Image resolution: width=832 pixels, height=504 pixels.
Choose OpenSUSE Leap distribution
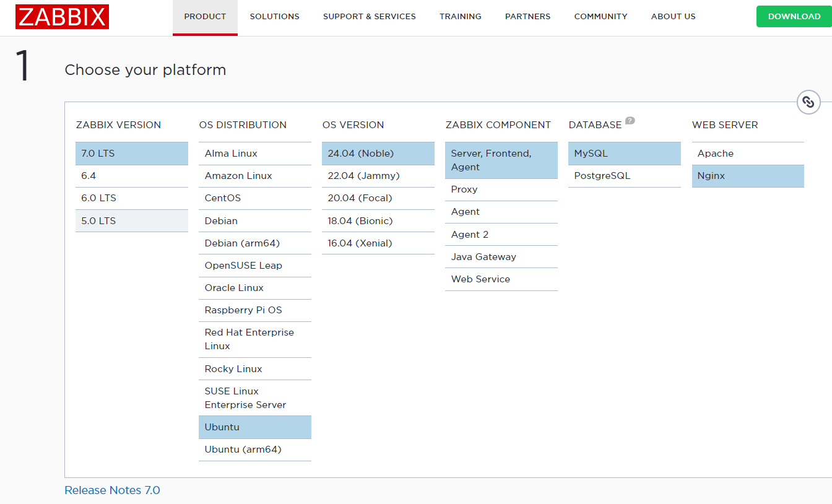(255, 266)
